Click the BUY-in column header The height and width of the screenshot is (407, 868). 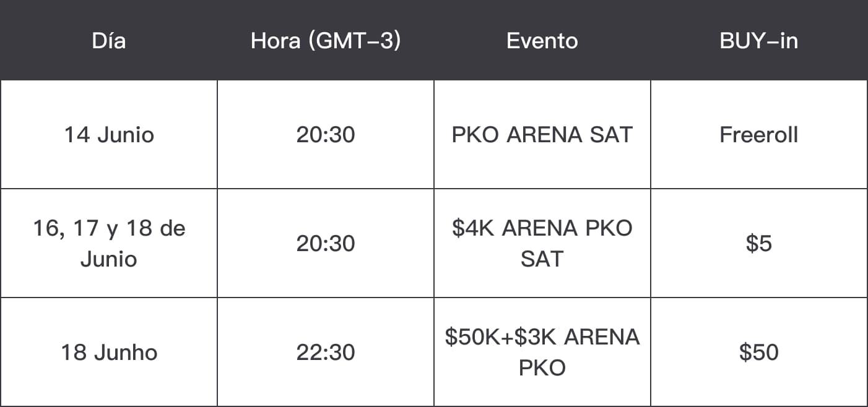pos(759,41)
